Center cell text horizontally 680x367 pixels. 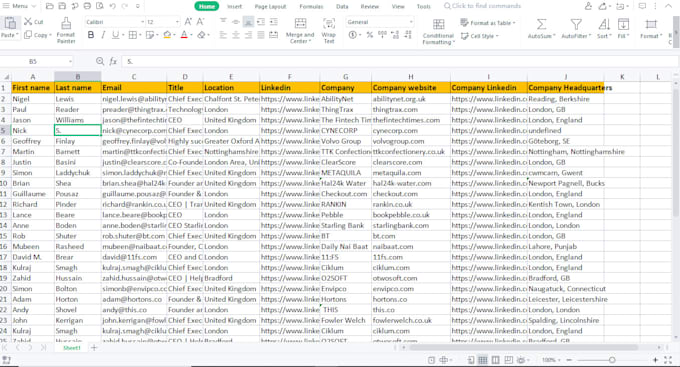235,35
